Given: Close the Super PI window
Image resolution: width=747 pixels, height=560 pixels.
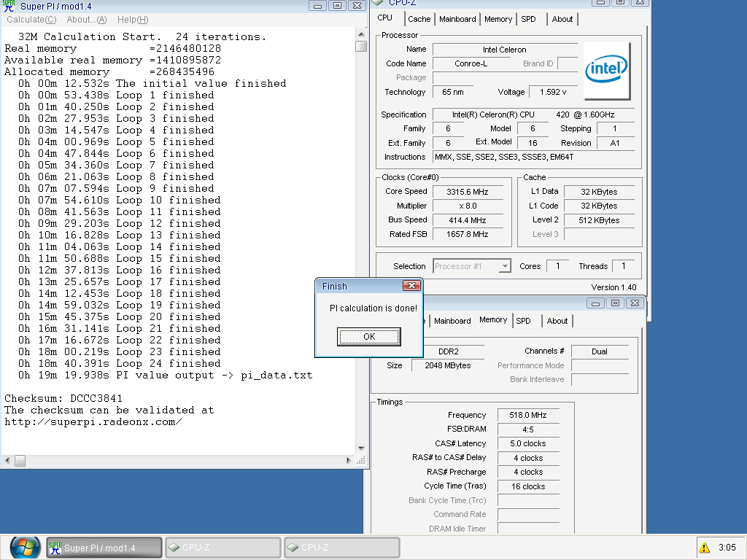Looking at the screenshot, I should point(357,6).
